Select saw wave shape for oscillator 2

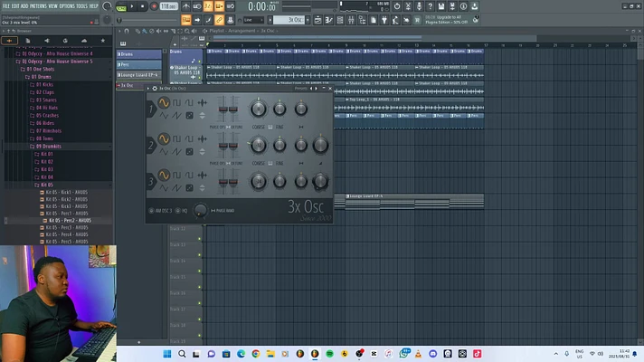coord(176,152)
